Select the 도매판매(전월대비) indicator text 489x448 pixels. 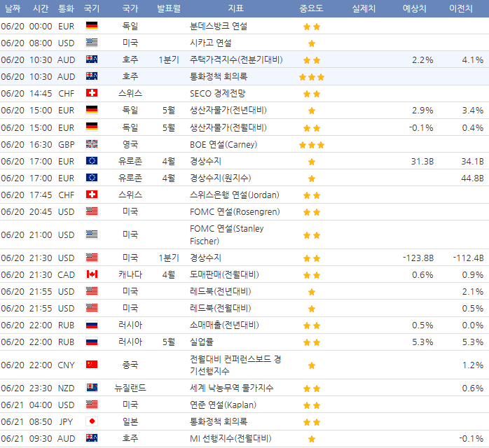click(x=224, y=275)
